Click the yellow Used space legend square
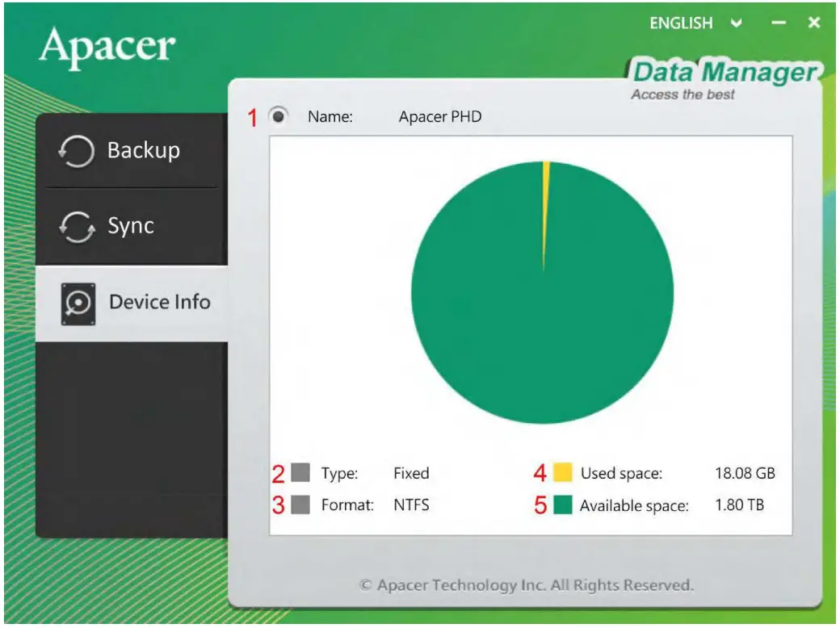The width and height of the screenshot is (840, 628). [561, 473]
